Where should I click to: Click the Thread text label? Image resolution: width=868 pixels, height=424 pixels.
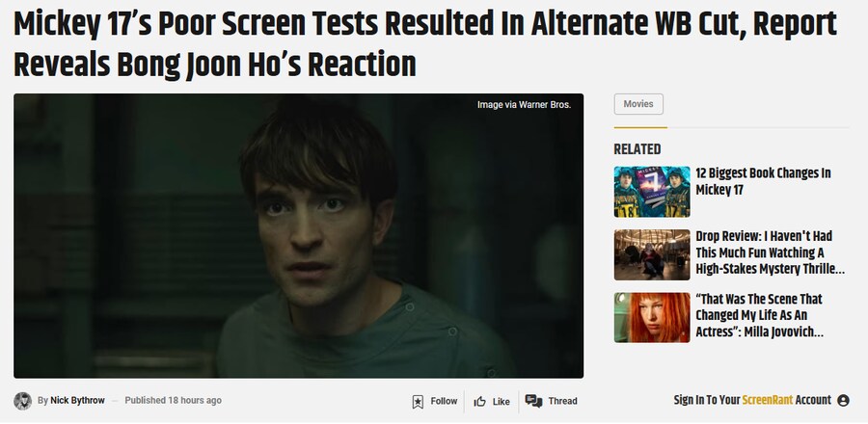562,401
